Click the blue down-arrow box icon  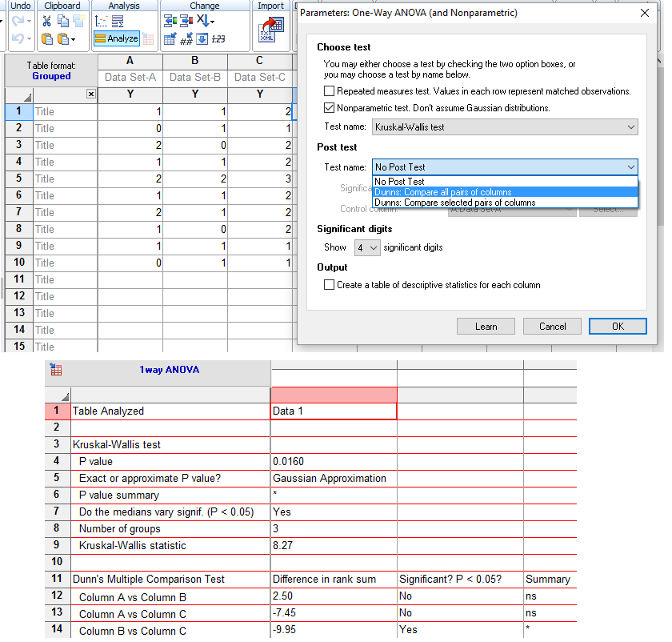tap(202, 39)
